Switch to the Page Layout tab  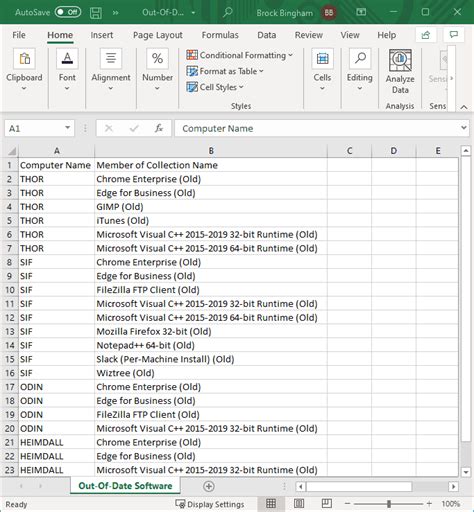(158, 35)
